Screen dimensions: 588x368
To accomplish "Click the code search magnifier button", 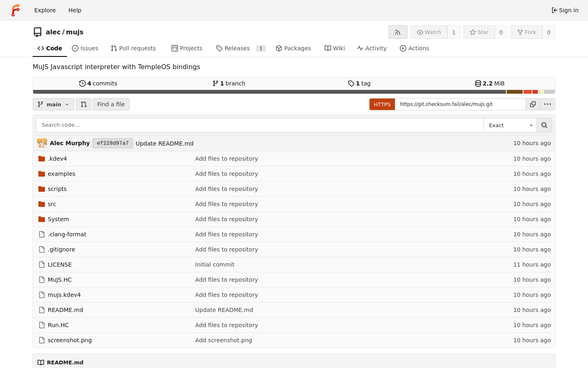I will pos(544,125).
